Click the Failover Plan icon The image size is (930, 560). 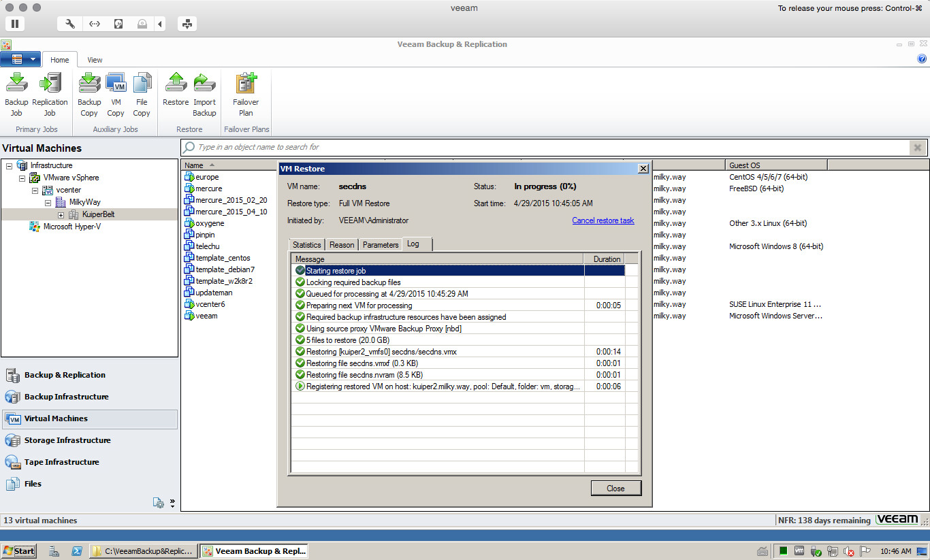click(246, 94)
